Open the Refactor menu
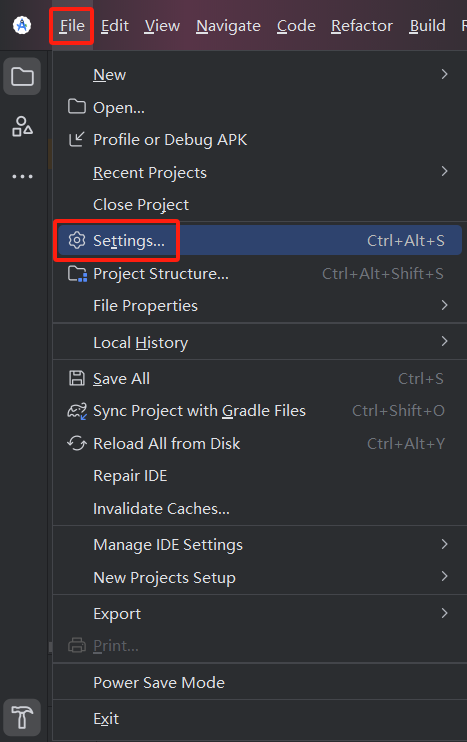 362,26
